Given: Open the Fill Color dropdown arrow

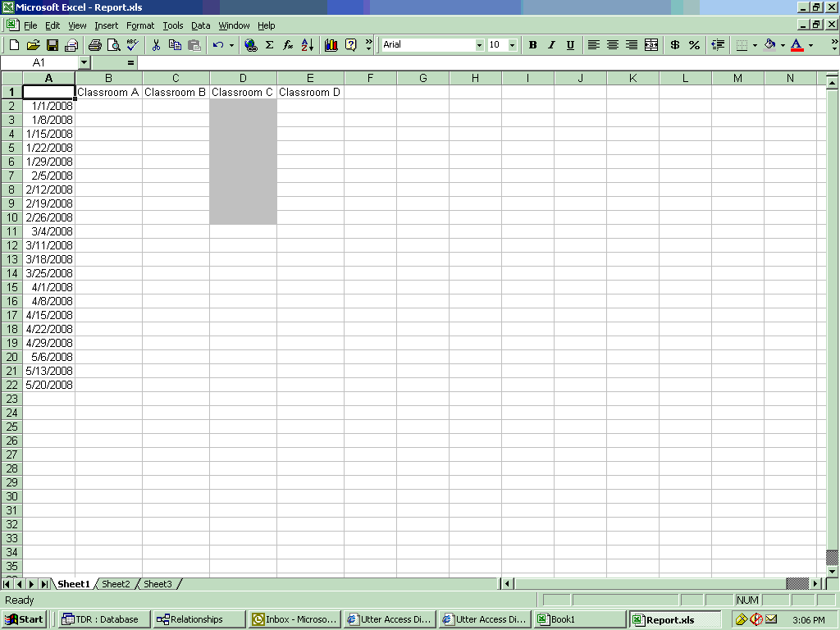Looking at the screenshot, I should coord(783,45).
